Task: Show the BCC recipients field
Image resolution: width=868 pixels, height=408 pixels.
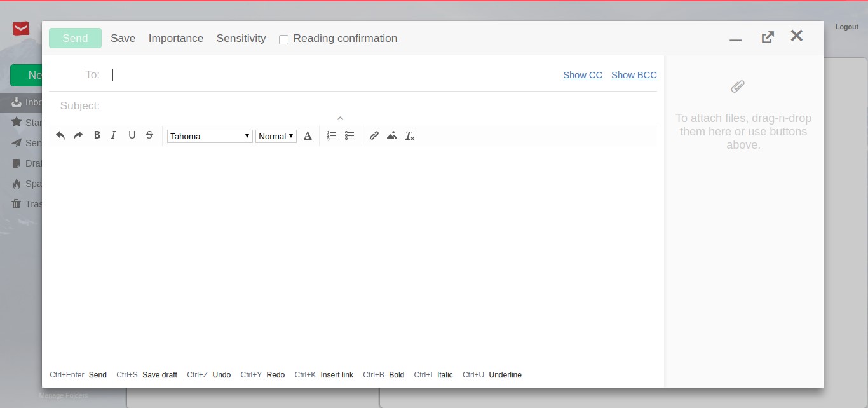Action: point(634,75)
